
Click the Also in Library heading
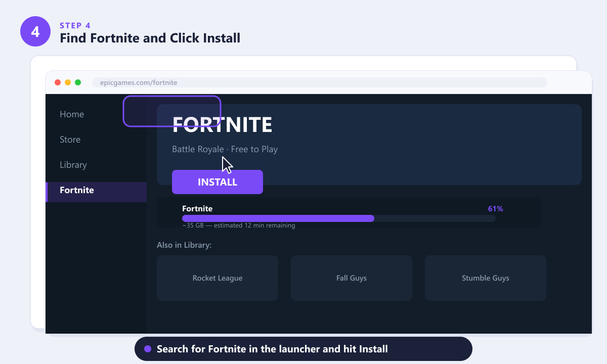click(184, 245)
